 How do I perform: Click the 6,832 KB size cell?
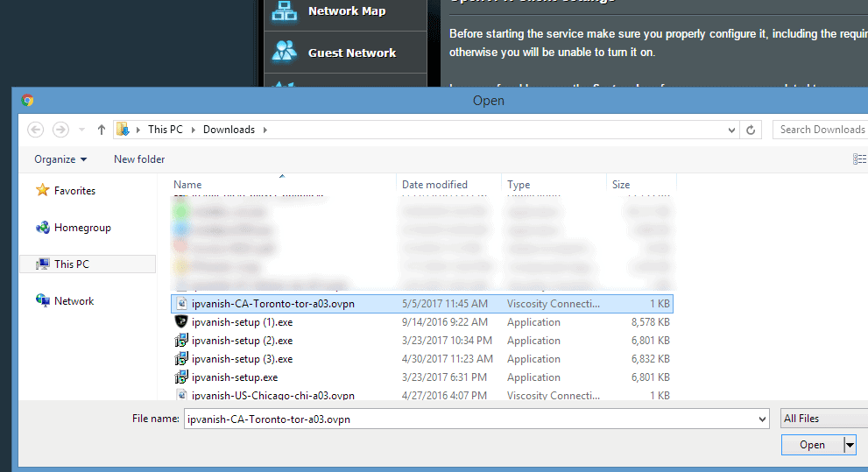tap(651, 359)
